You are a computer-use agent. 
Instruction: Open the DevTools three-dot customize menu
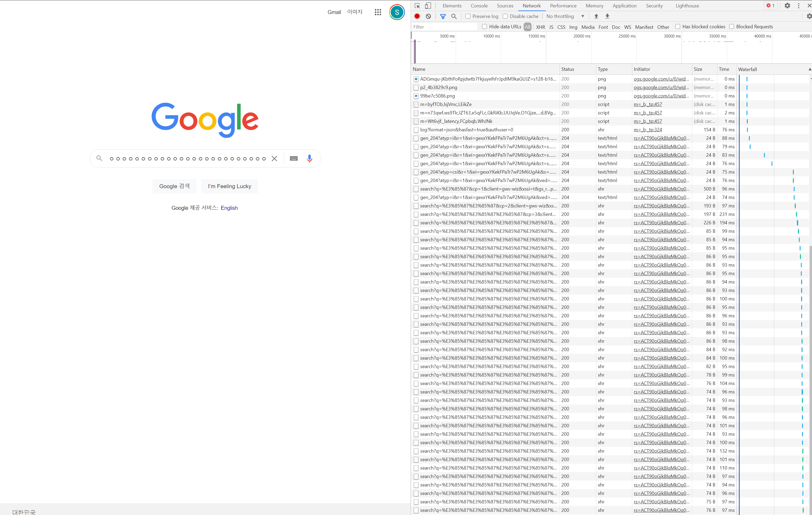799,6
